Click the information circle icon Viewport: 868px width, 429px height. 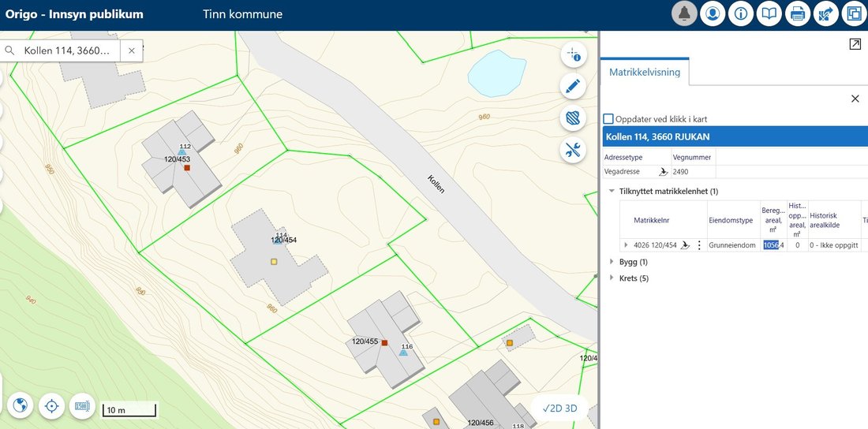point(741,14)
